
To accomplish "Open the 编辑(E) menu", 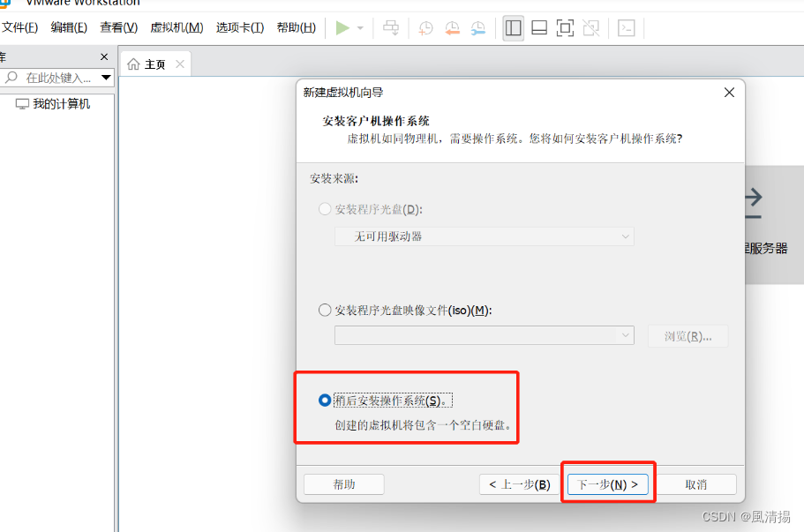I will tap(69, 27).
